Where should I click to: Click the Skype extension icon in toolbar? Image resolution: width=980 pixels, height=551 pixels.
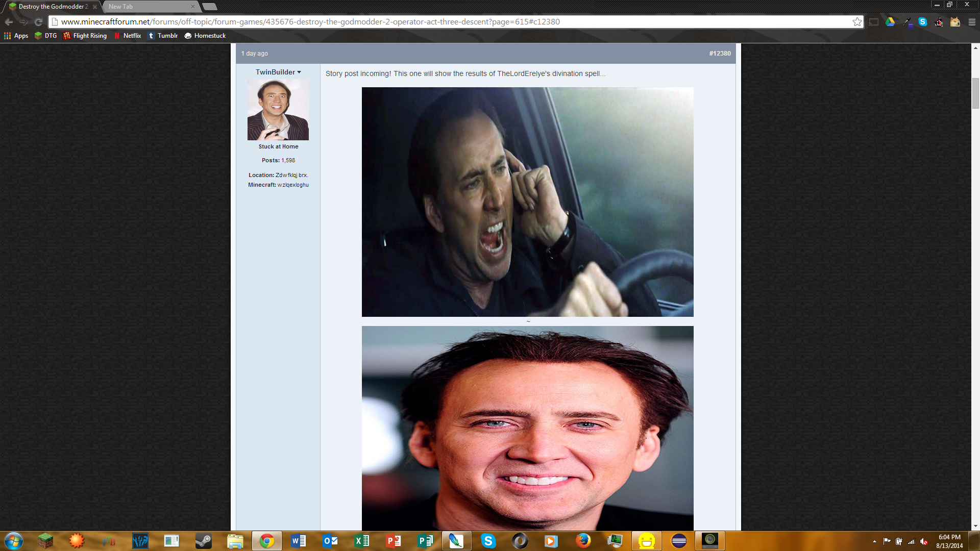click(923, 22)
